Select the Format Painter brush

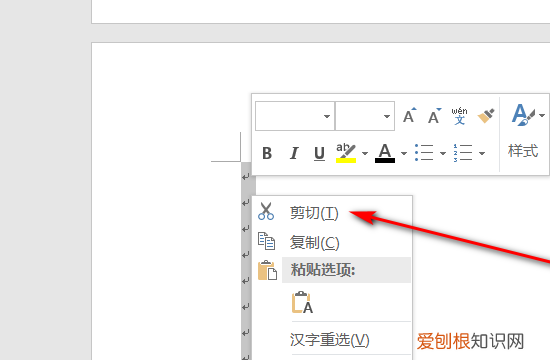(x=486, y=115)
